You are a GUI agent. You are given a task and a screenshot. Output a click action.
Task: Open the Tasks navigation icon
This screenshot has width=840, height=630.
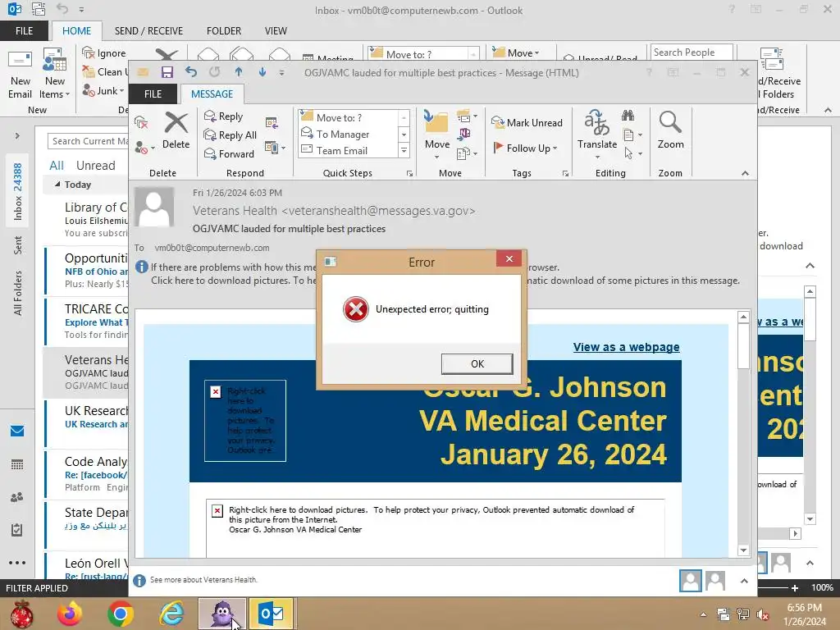tap(17, 530)
